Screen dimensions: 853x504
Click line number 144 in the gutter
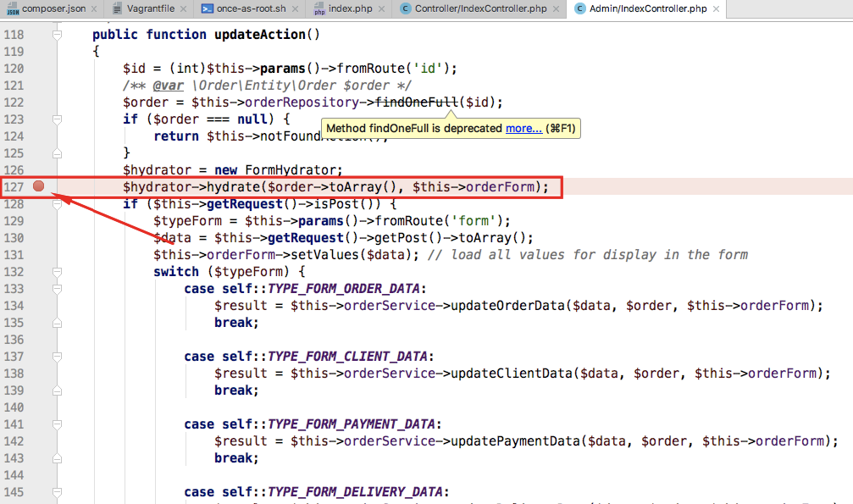point(14,475)
